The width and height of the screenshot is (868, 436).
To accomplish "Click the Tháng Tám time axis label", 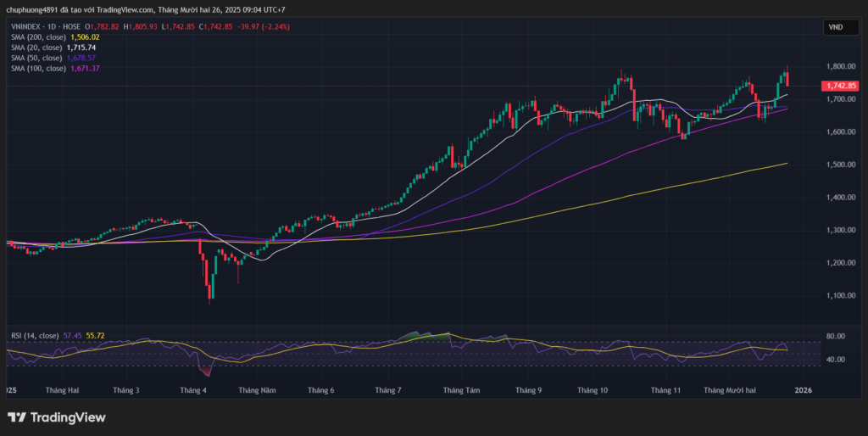I will 458,390.
